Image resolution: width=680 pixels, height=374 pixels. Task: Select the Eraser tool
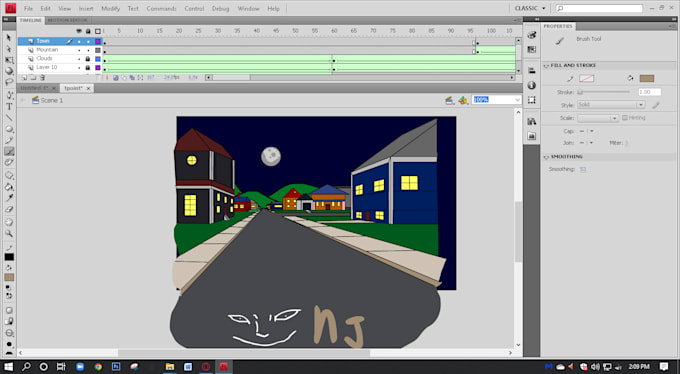[x=9, y=209]
